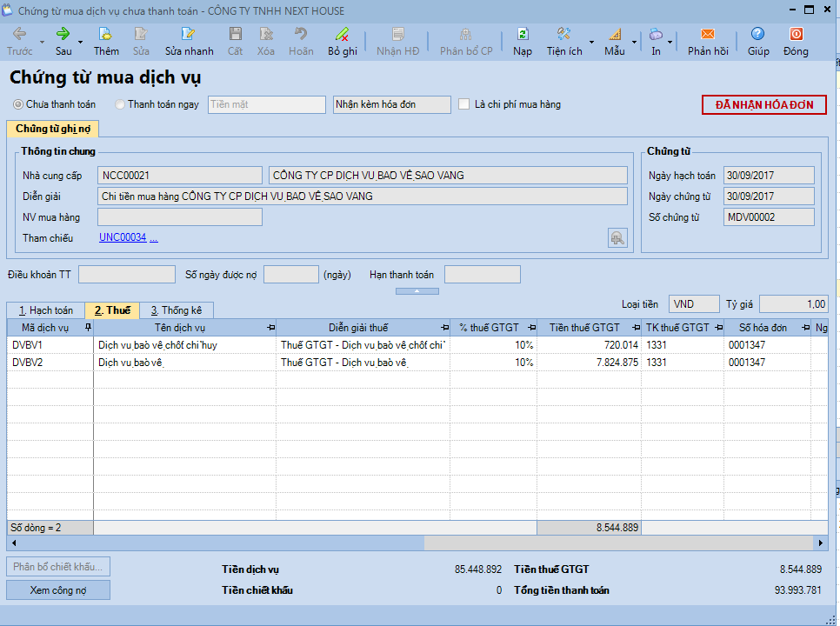840x626 pixels.
Task: Pin the Tiền thuế GTGT column
Action: 636,327
